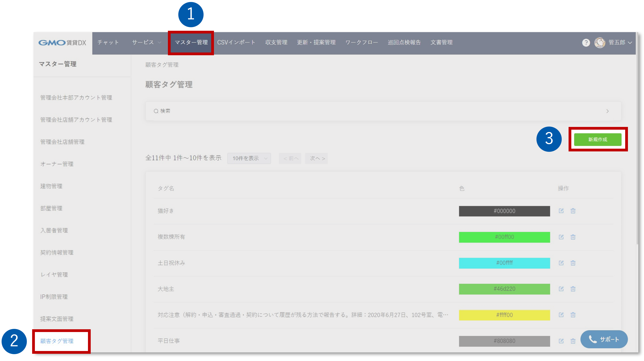Switch to マスター管理 in the top navigation
Screen dimensions: 644x361
[191, 43]
